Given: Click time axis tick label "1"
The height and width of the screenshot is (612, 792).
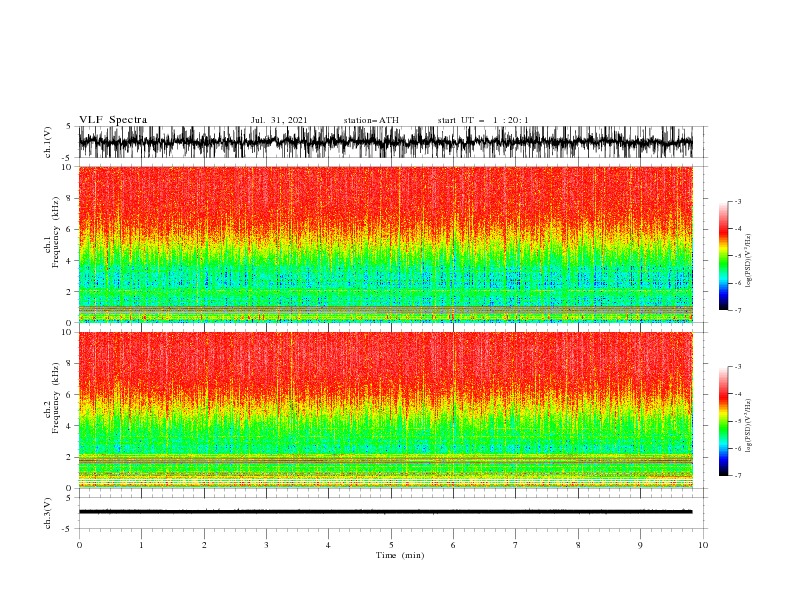Looking at the screenshot, I should [x=141, y=545].
